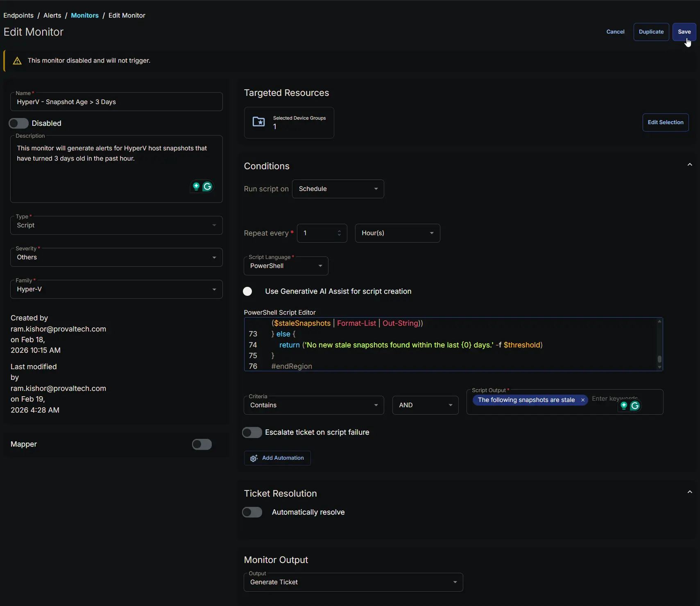This screenshot has height=606, width=700.
Task: Click Grammarly icon in Script Output field
Action: click(x=635, y=406)
